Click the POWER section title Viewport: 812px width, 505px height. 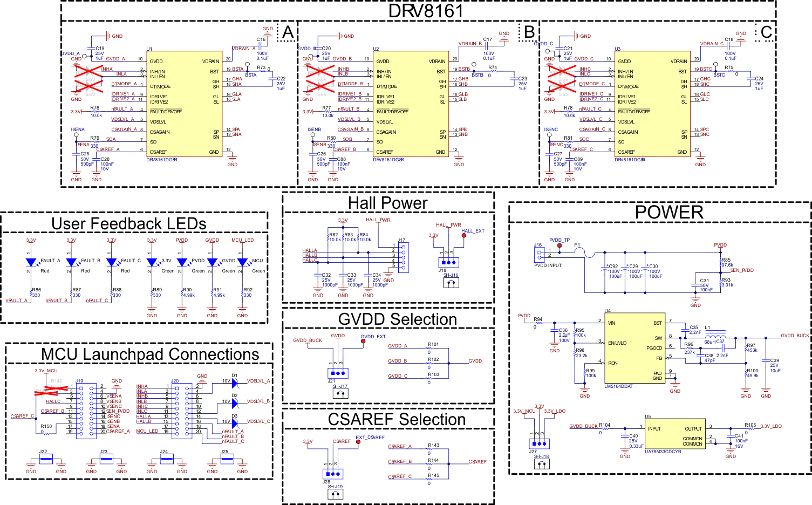tap(669, 212)
